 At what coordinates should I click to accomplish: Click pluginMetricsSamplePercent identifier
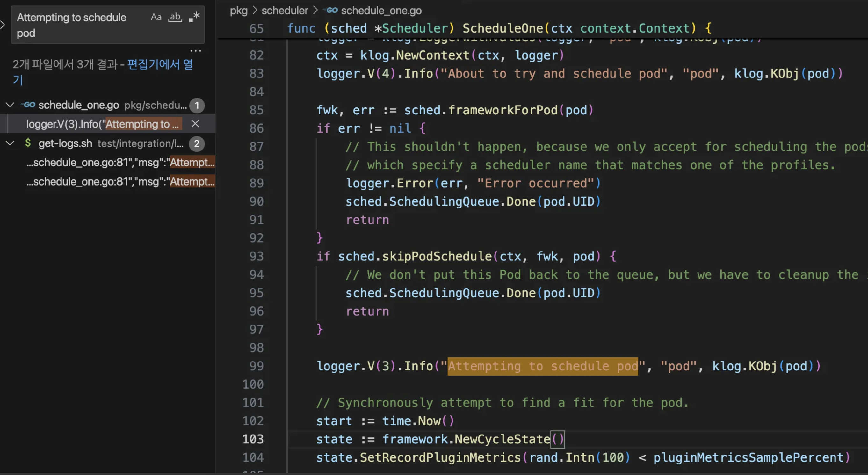point(749,457)
